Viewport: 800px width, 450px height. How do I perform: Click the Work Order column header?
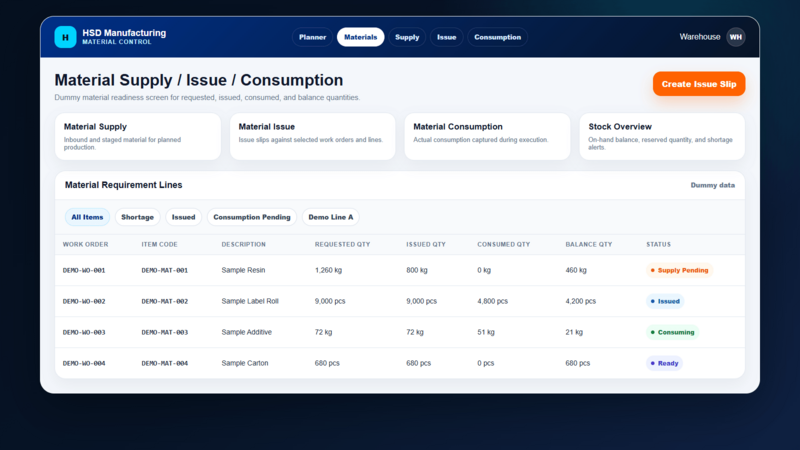click(85, 244)
